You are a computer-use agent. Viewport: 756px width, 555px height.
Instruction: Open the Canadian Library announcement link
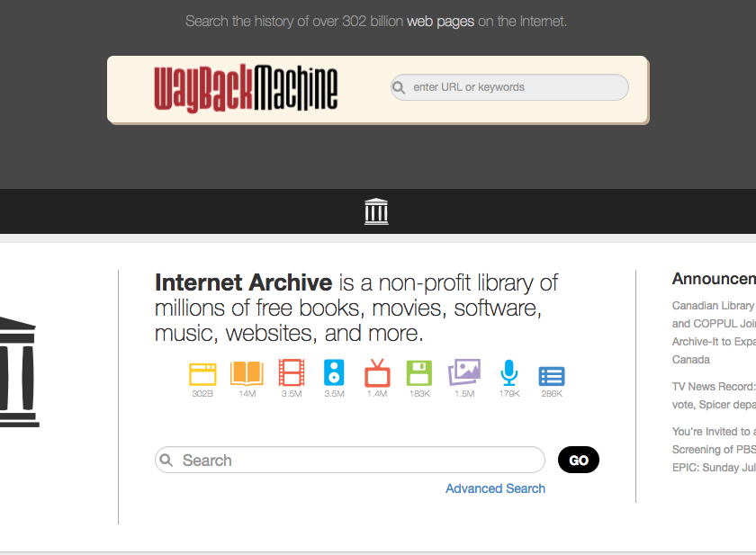[714, 333]
